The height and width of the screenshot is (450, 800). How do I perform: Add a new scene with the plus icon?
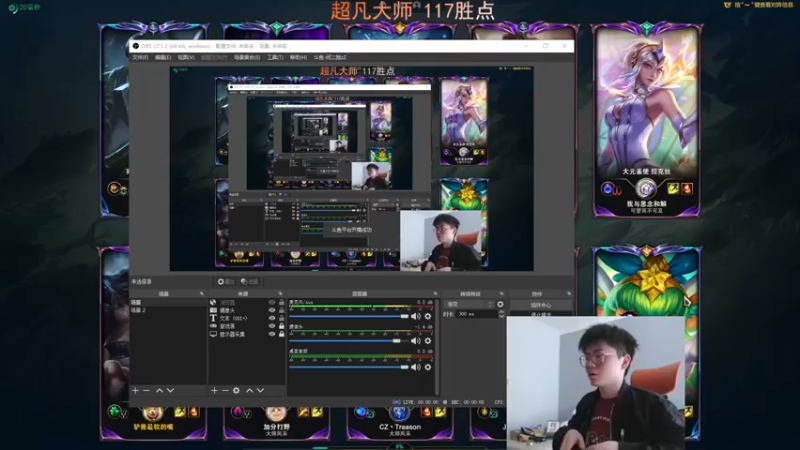pos(135,390)
